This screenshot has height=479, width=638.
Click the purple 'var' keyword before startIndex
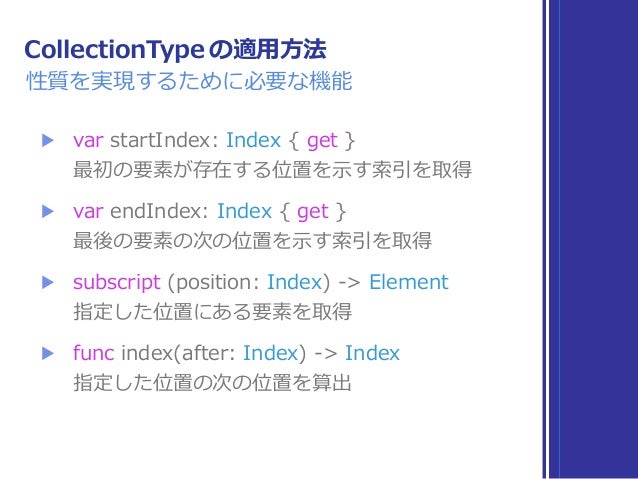point(88,141)
